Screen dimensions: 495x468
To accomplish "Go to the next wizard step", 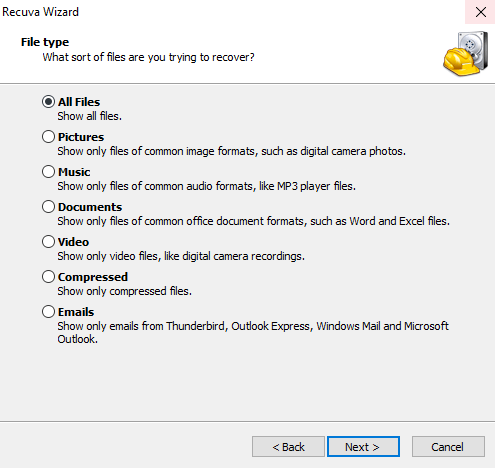I will pos(363,447).
